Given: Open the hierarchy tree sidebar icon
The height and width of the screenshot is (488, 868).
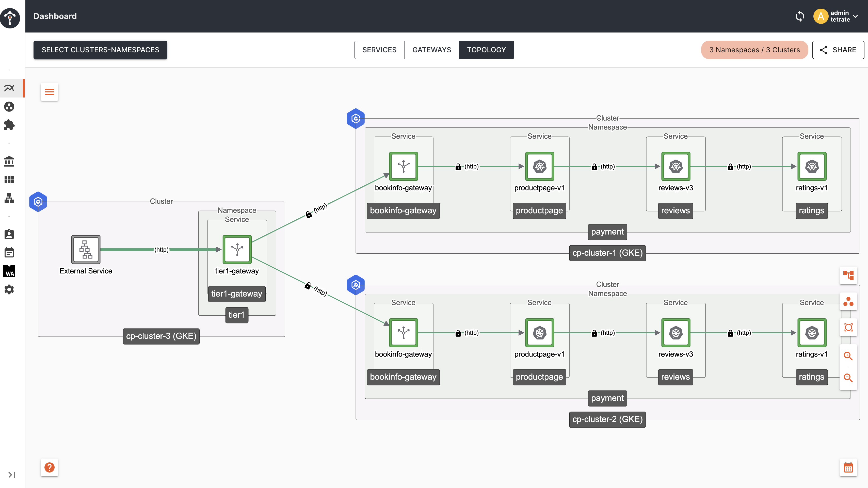Looking at the screenshot, I should point(9,198).
